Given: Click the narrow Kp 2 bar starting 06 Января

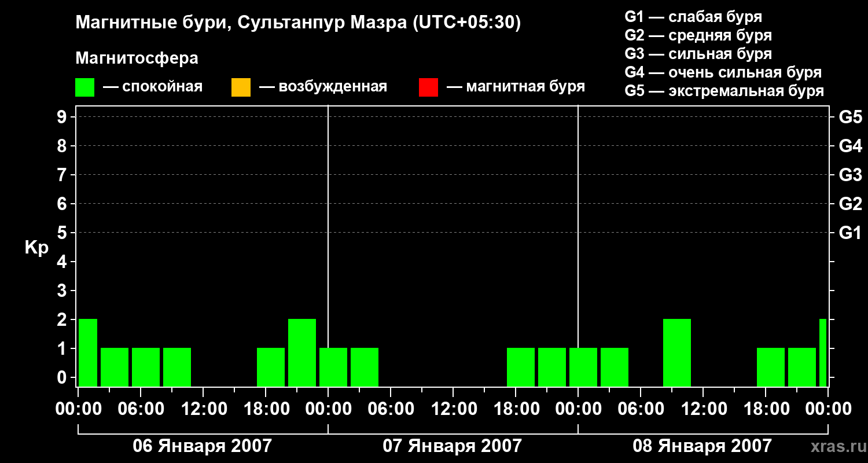Looking at the screenshot, I should [x=88, y=352].
